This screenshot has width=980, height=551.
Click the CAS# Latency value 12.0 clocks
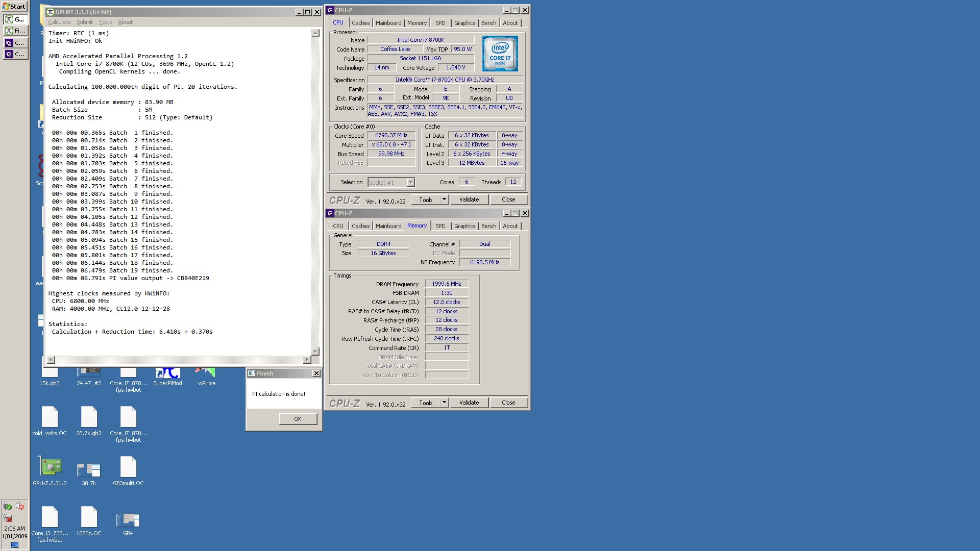[447, 302]
